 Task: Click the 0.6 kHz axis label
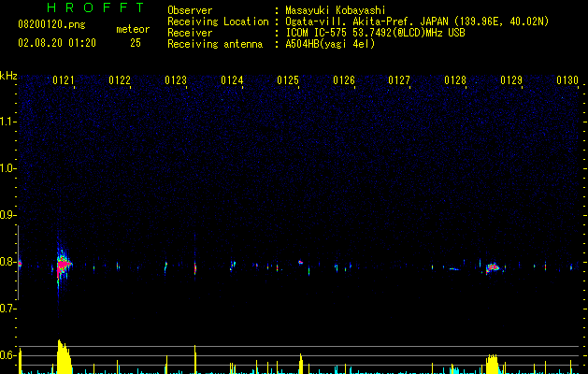click(8, 355)
